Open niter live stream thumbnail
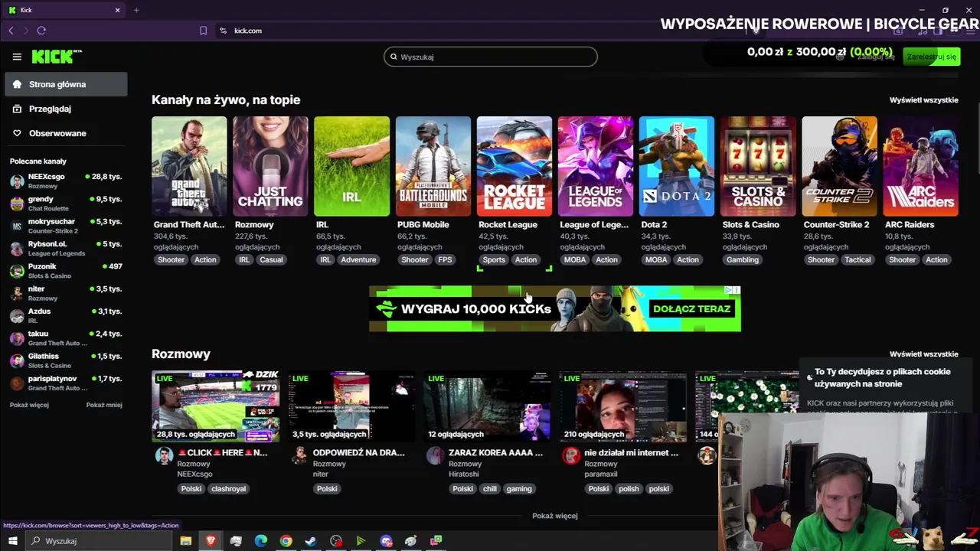This screenshot has height=551, width=980. pyautogui.click(x=351, y=406)
